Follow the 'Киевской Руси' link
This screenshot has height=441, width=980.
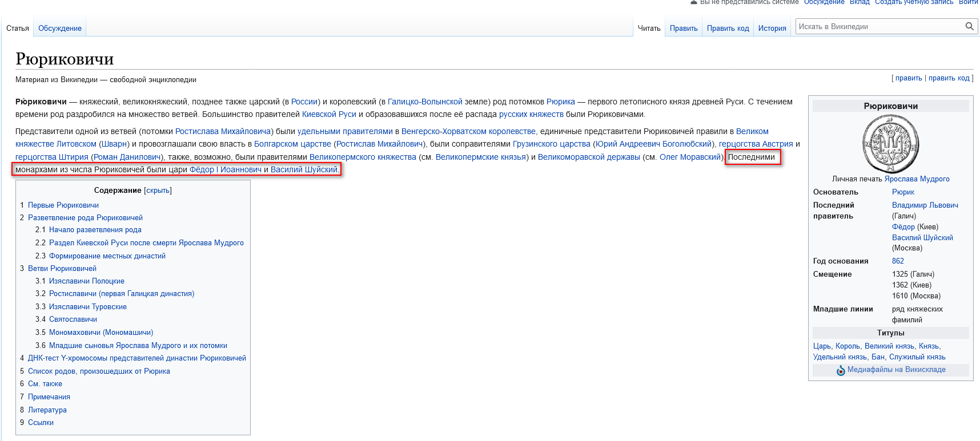pos(329,114)
